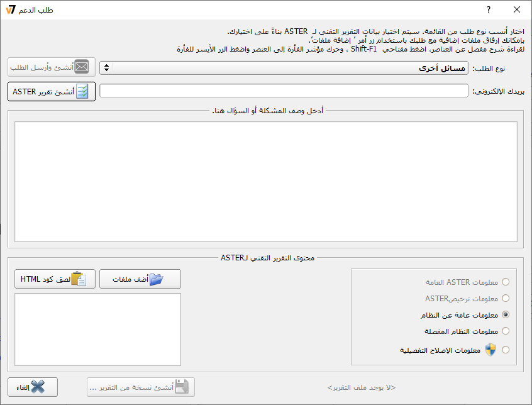Click the clipboard icon for pasting HTML code
Screen dimensions: 532x405
[x=79, y=279]
